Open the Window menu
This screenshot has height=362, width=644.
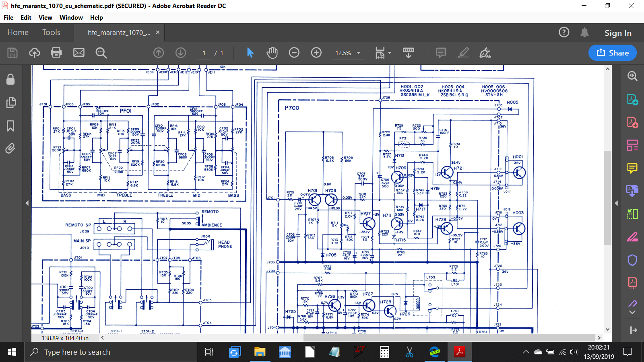coord(71,18)
